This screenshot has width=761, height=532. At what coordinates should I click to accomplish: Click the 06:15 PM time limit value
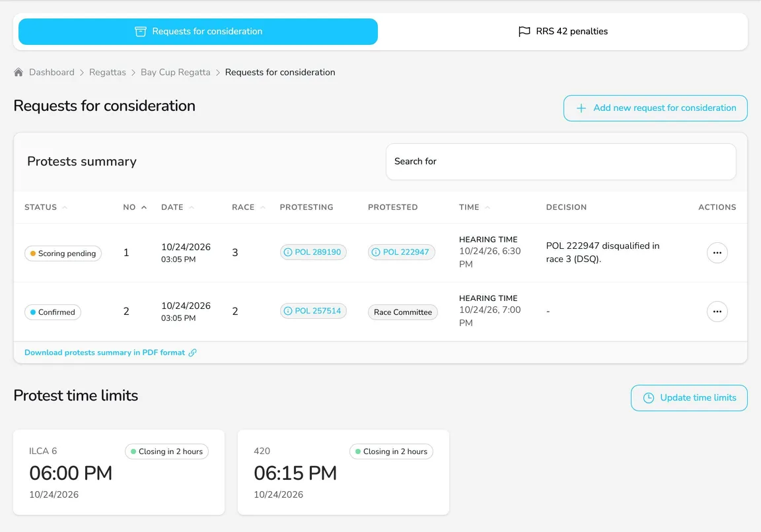click(x=295, y=473)
